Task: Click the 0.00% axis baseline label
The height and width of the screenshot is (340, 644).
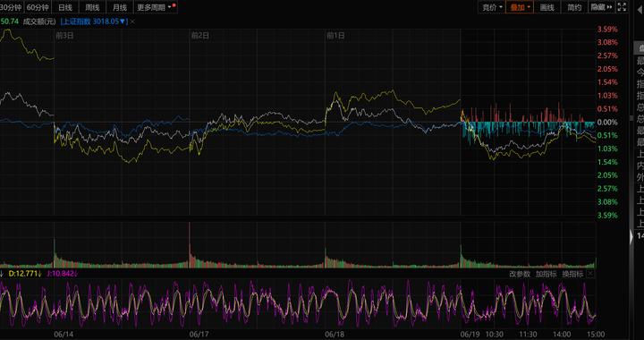Action: click(x=608, y=122)
